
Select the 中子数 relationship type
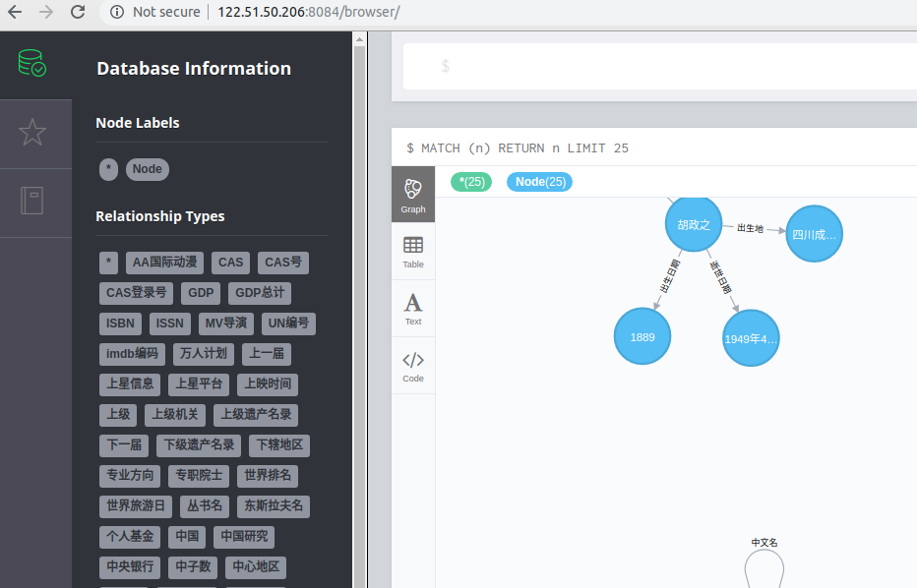point(193,566)
